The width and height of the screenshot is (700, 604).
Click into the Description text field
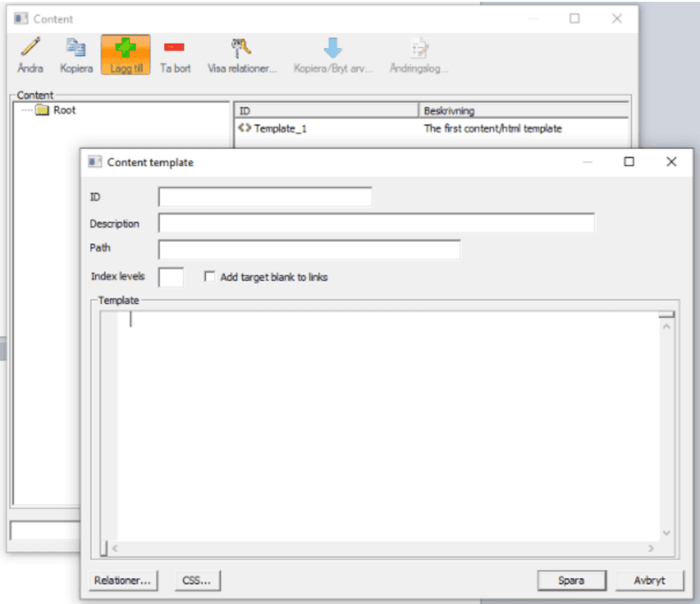(x=376, y=223)
